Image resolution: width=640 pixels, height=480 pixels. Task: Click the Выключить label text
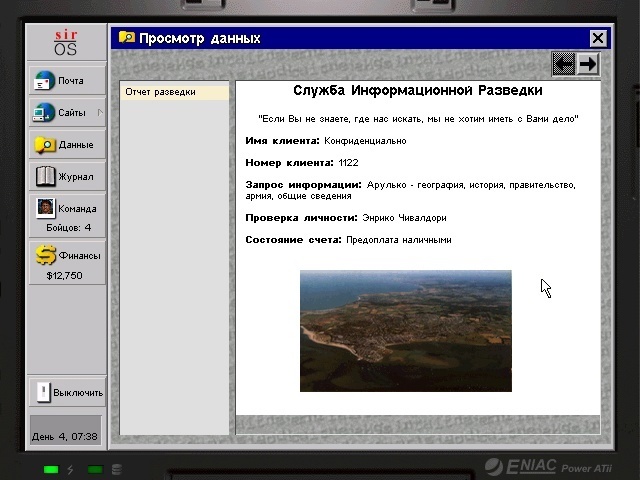(78, 393)
